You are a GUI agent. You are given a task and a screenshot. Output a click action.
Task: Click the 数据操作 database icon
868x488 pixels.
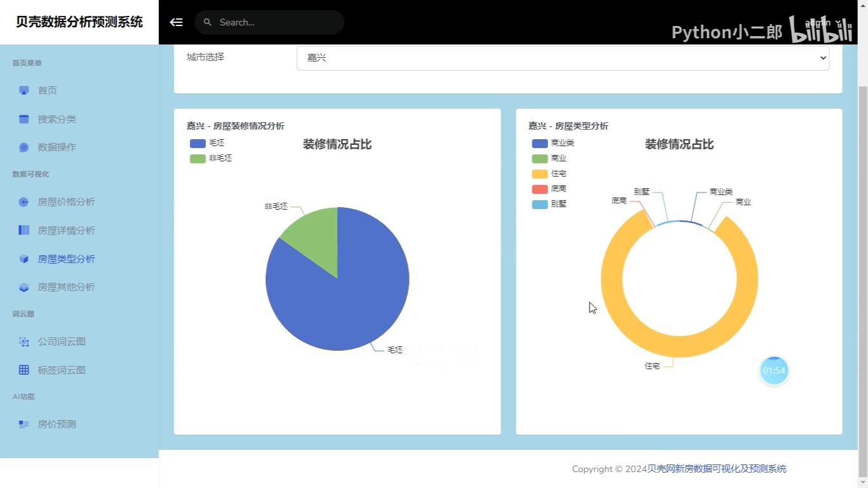pyautogui.click(x=24, y=147)
